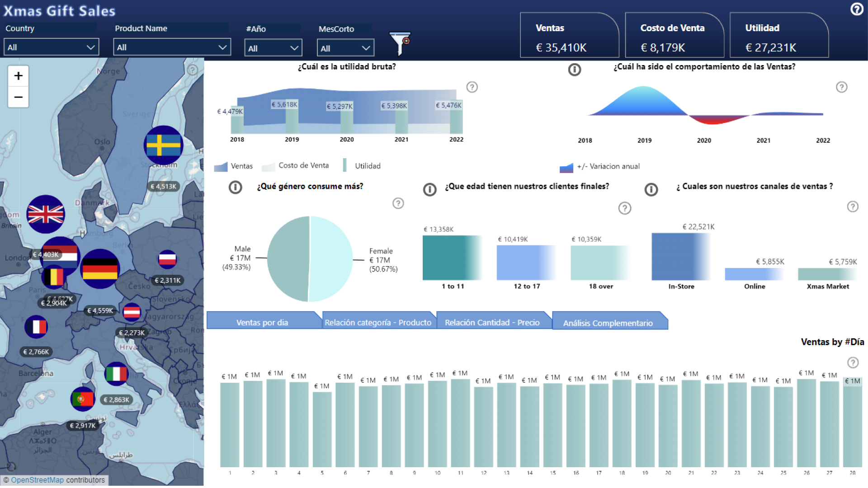Select the '18 over' age bar
Image resolution: width=868 pixels, height=488 pixels.
click(600, 263)
